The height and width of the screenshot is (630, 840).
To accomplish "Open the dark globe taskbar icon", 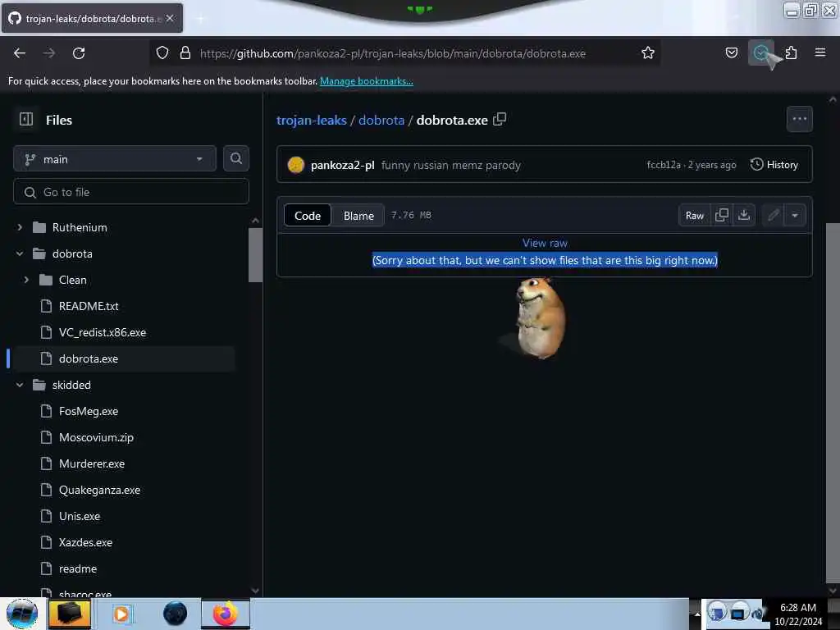I will click(x=175, y=614).
